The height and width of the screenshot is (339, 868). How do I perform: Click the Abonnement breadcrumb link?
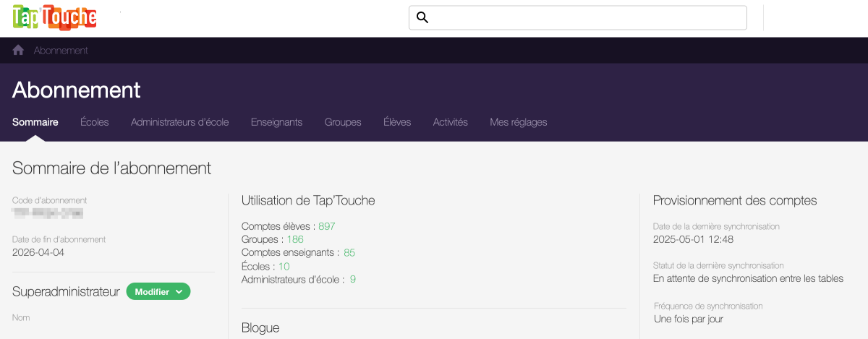(61, 51)
